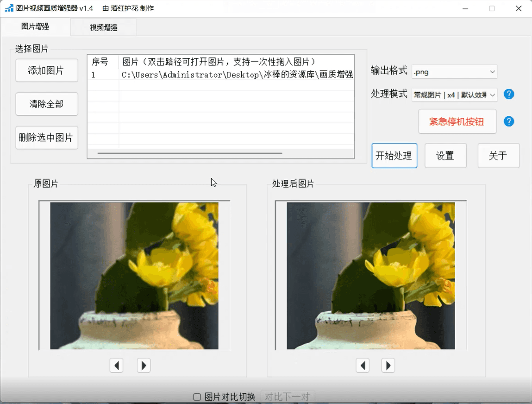Screen dimensions: 532x404
Task: Show previous original image with left arrow
Action: (x=116, y=366)
